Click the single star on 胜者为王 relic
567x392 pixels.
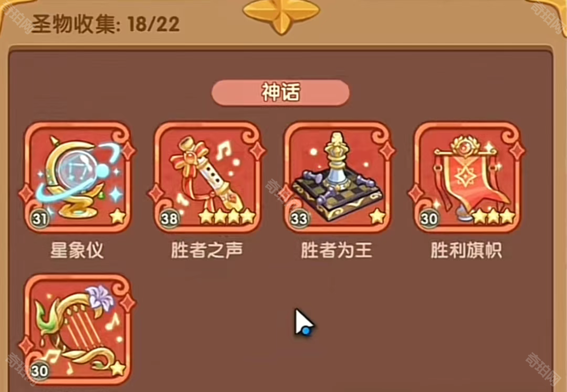click(x=377, y=216)
